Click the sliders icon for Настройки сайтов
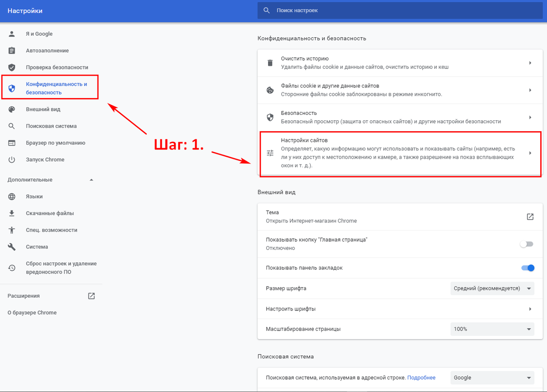Viewport: 547px width, 392px height. pyautogui.click(x=270, y=153)
